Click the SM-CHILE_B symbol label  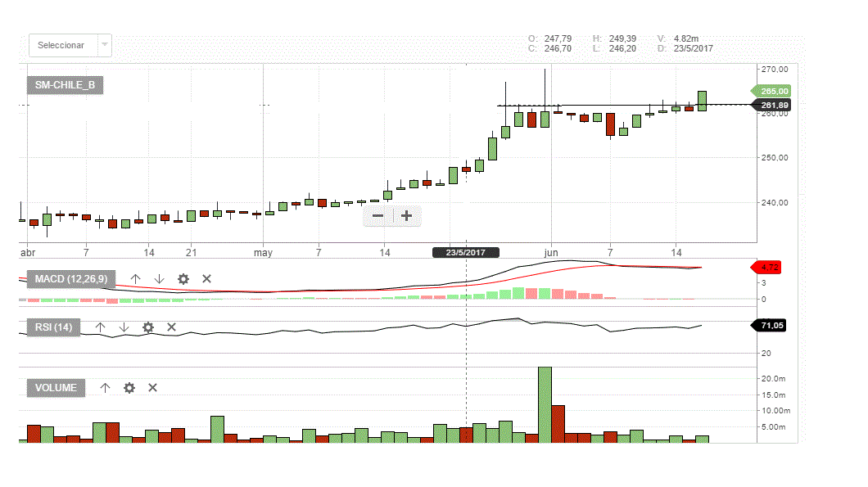(x=65, y=85)
